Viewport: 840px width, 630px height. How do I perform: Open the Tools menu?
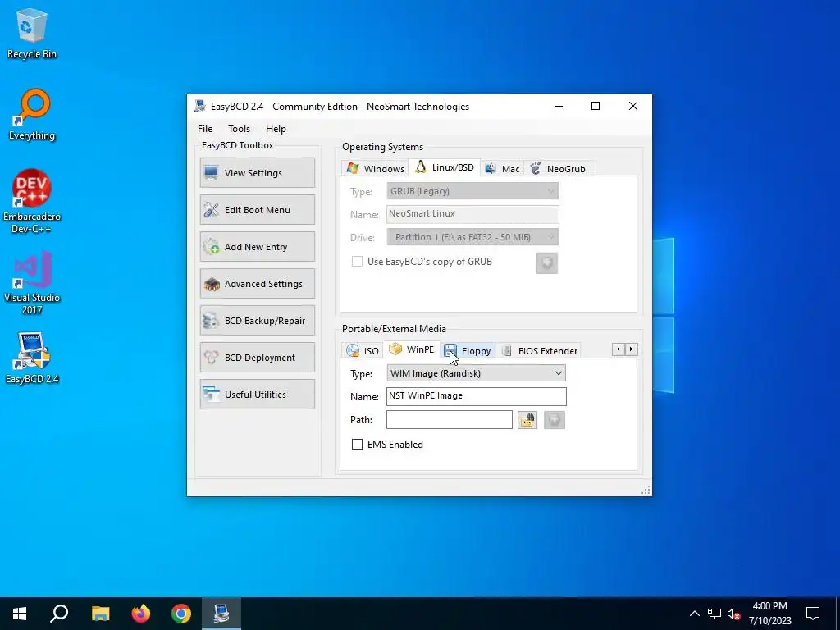tap(239, 129)
